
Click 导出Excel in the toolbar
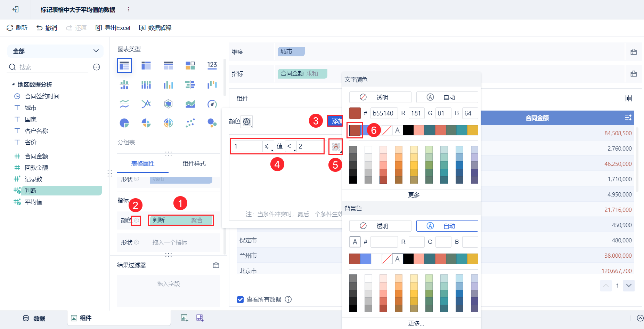point(113,28)
